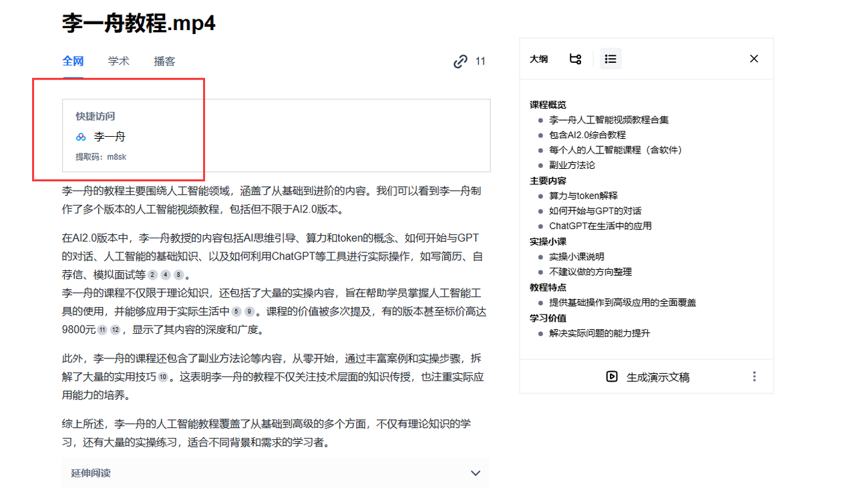Jump to 教程特点 outline heading
This screenshot has width=855, height=504.
(548, 287)
